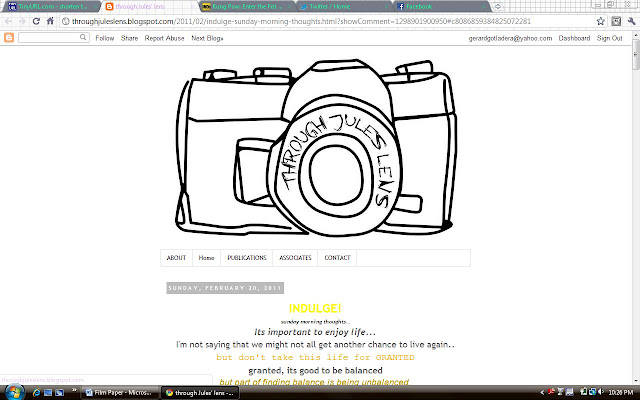This screenshot has height=400, width=640.
Task: Click the page vertical scrollbar thumb
Action: (636, 55)
